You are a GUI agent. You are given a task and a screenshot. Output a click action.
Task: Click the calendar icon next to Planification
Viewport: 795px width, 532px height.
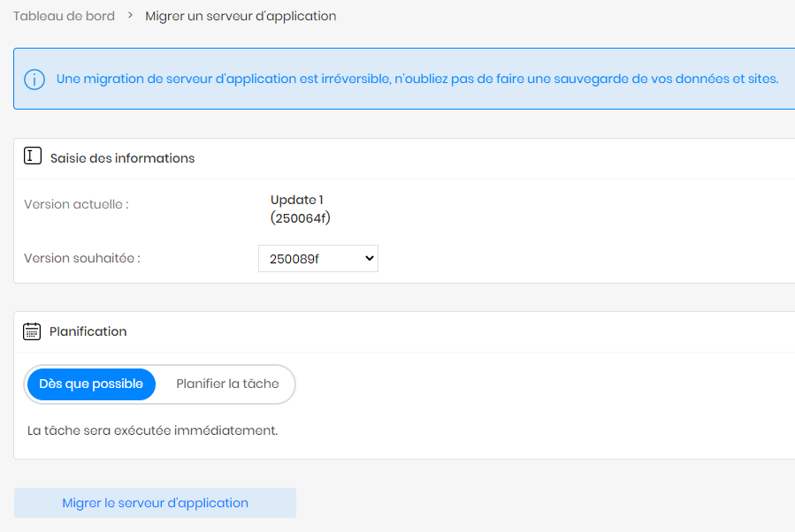coord(32,331)
